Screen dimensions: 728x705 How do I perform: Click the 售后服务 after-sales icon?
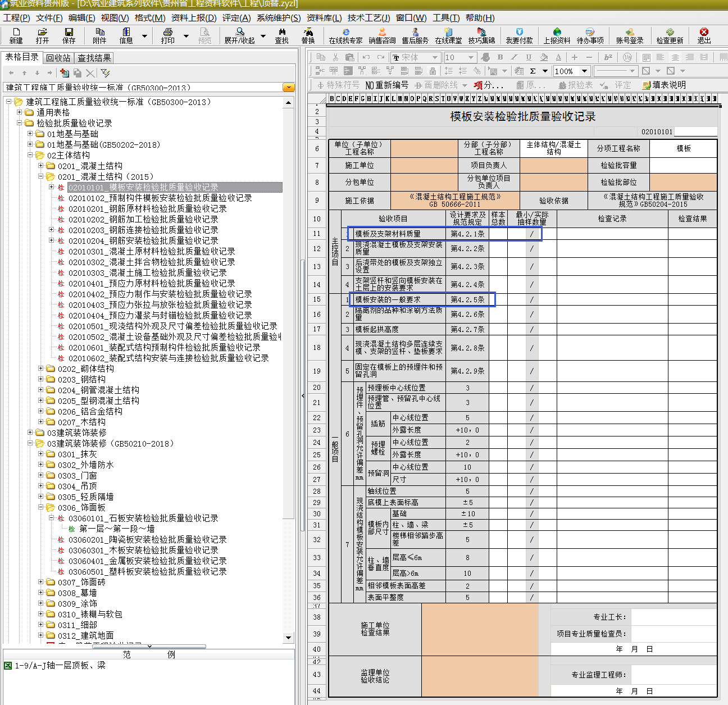click(x=415, y=35)
